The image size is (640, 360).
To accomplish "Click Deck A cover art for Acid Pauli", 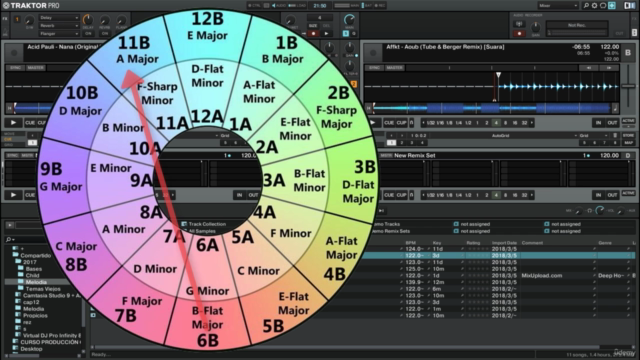I will (x=14, y=53).
